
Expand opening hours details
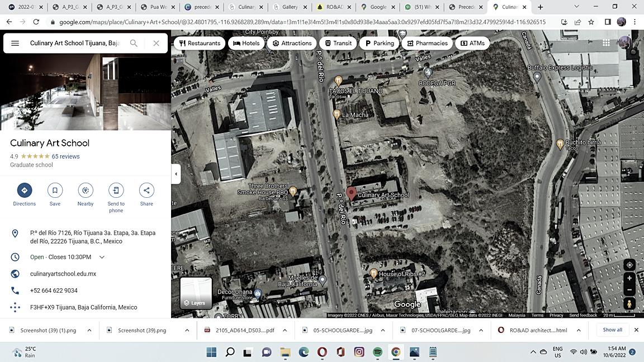tap(102, 257)
